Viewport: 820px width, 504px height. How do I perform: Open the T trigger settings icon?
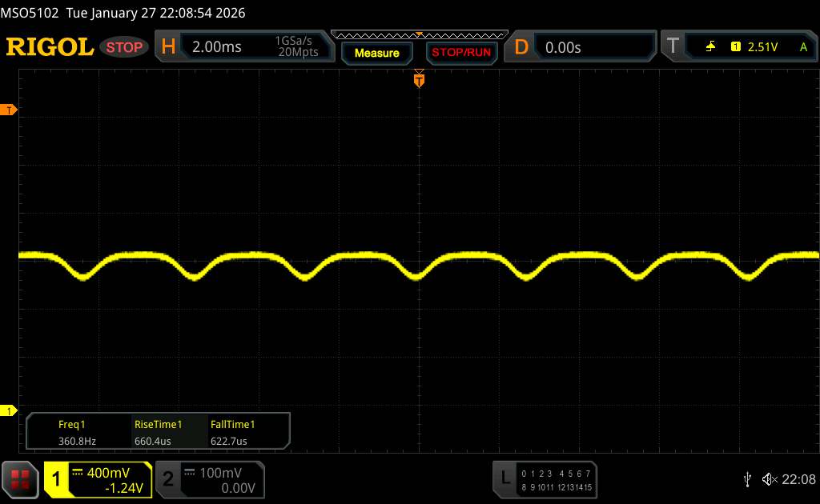(673, 47)
